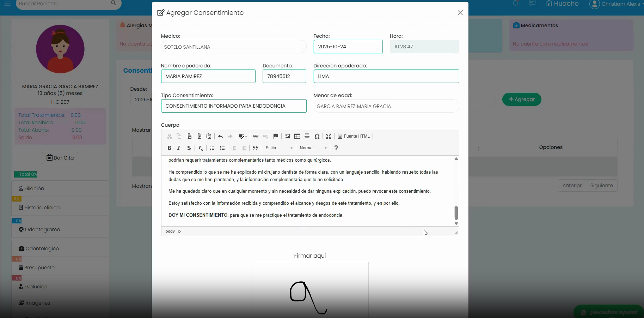The image size is (644, 318).
Task: Open the editor help question mark
Action: point(336,148)
